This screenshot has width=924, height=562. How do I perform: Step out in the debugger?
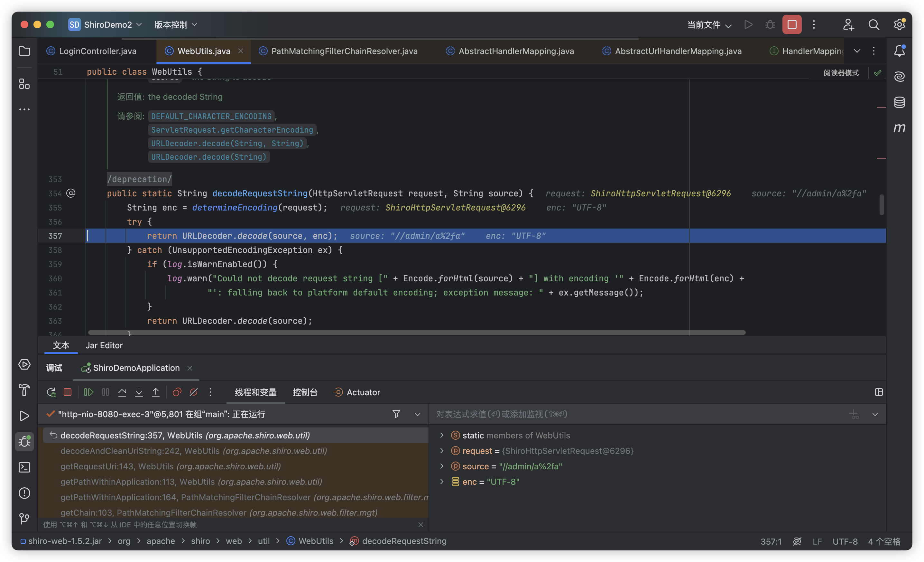point(156,392)
